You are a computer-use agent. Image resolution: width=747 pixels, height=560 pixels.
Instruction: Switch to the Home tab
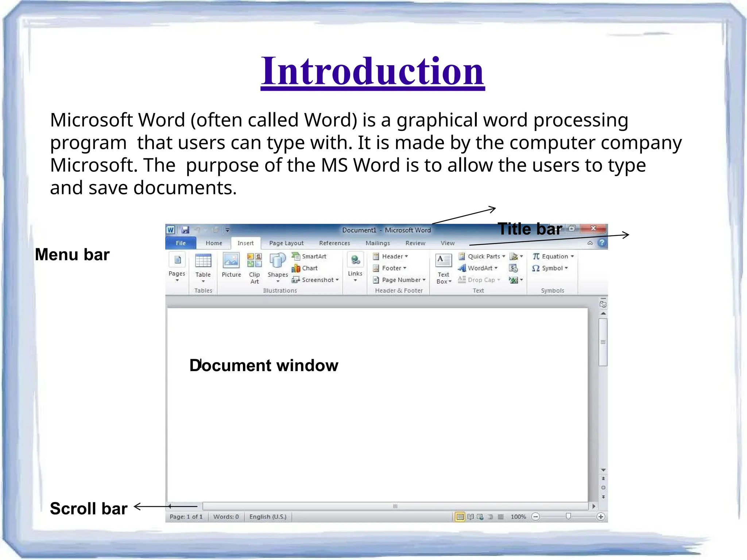pyautogui.click(x=214, y=243)
